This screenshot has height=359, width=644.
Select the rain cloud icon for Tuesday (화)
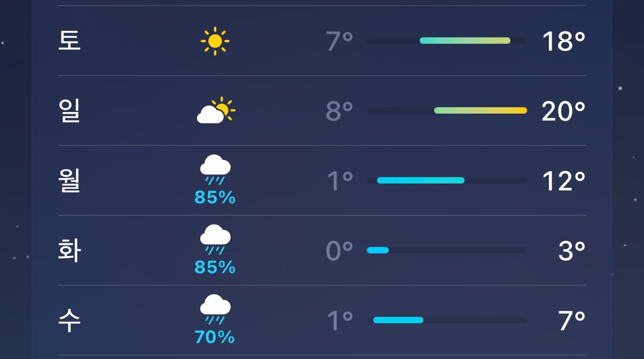coord(215,240)
